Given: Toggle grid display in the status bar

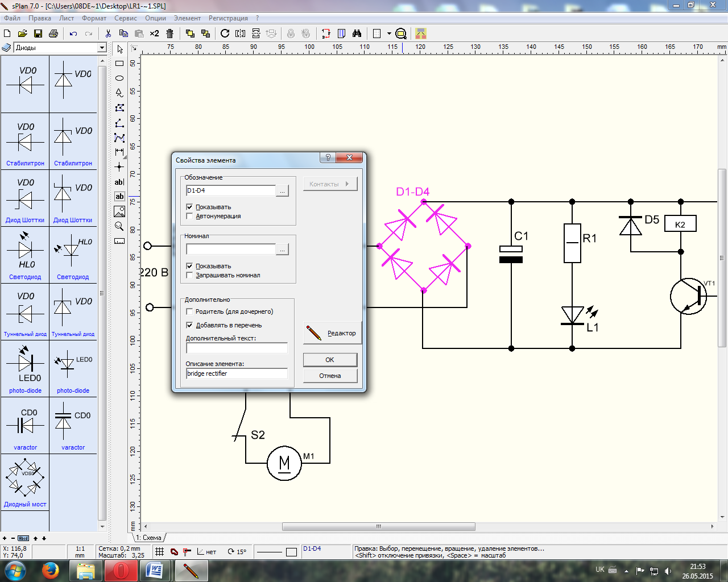Looking at the screenshot, I should 160,551.
